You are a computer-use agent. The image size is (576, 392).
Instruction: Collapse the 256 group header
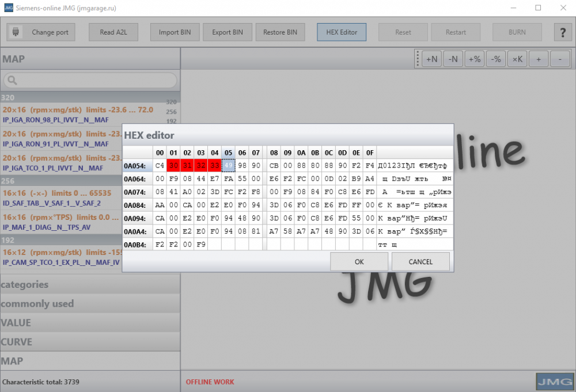point(61,181)
